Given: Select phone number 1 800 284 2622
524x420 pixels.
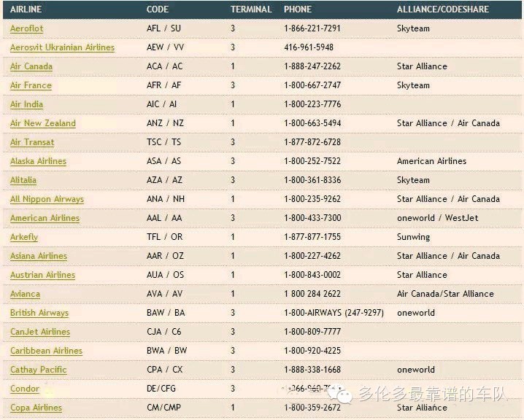Looking at the screenshot, I should click(x=312, y=294).
